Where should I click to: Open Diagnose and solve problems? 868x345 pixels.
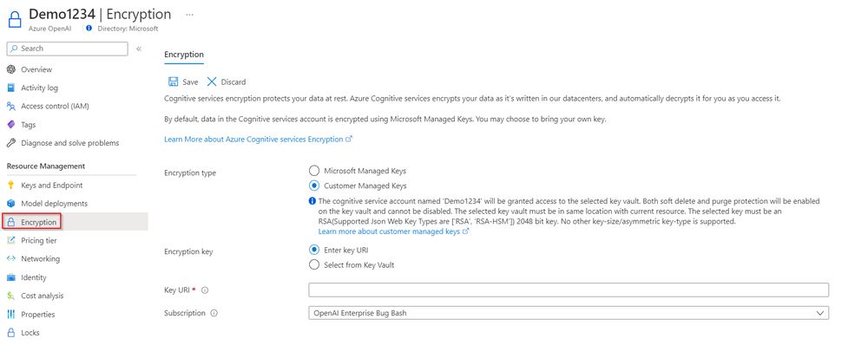(69, 143)
